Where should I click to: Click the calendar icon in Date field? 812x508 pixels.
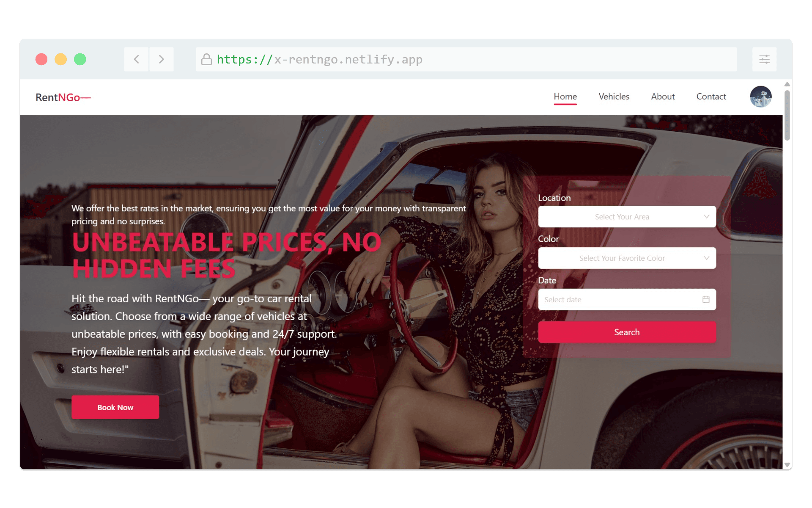(x=706, y=298)
